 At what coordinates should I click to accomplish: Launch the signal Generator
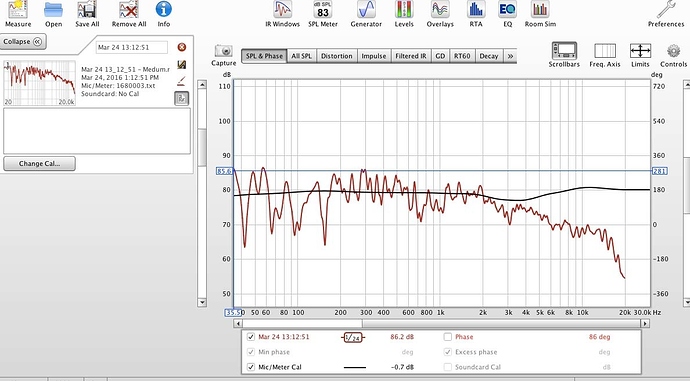click(366, 14)
